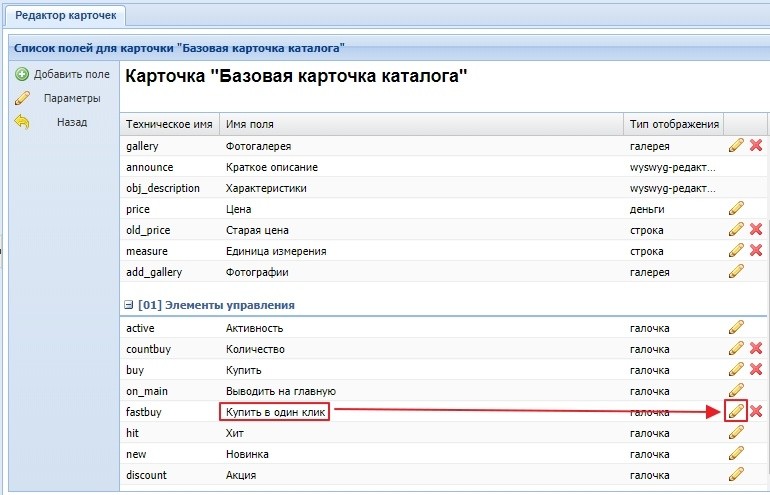Click the edit pencil for the gallery field
The height and width of the screenshot is (495, 770).
[736, 146]
